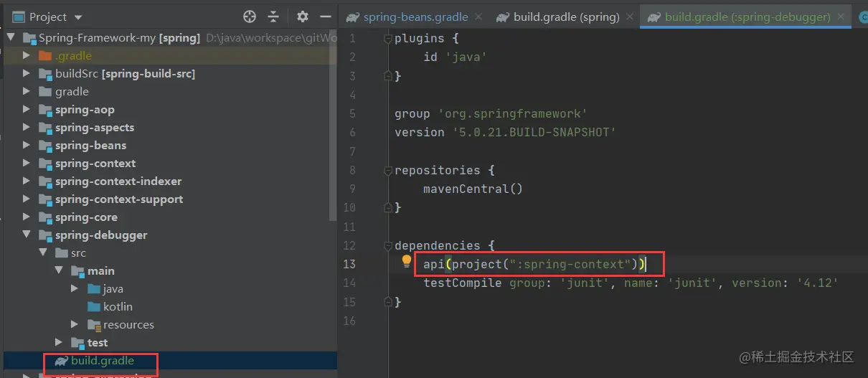
Task: Close the spring-beans.gradle tab
Action: [479, 16]
